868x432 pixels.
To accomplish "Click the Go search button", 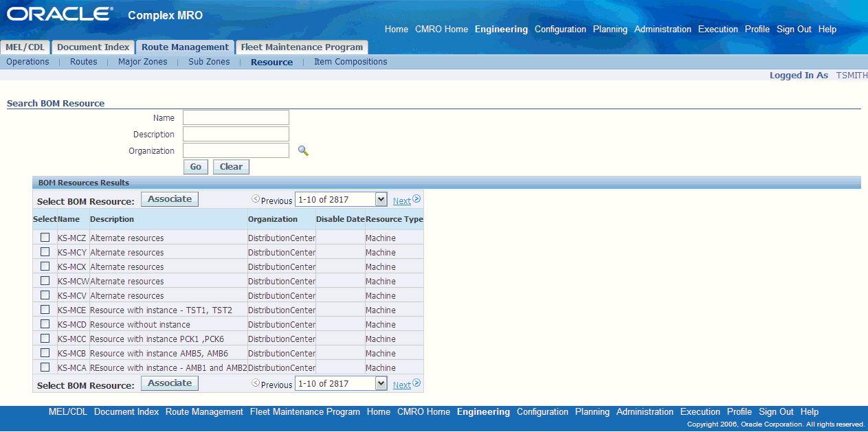I will [x=196, y=167].
